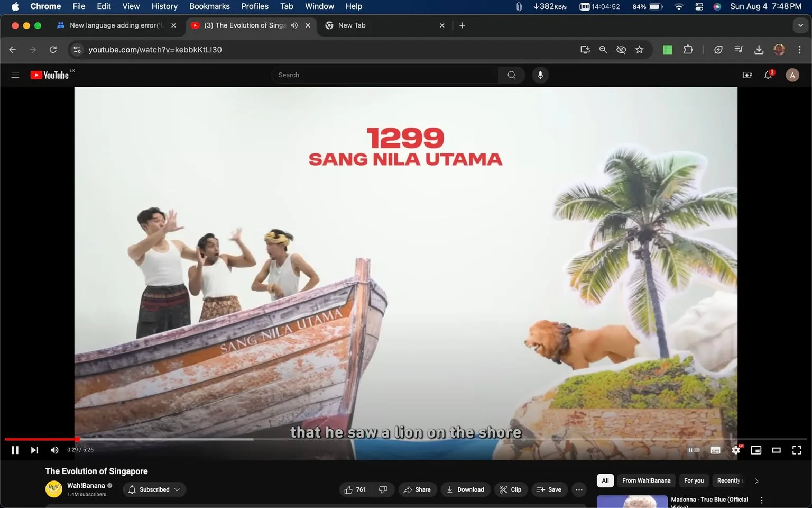Image resolution: width=812 pixels, height=508 pixels.
Task: Open the Chrome tab search dropdown
Action: (800, 25)
